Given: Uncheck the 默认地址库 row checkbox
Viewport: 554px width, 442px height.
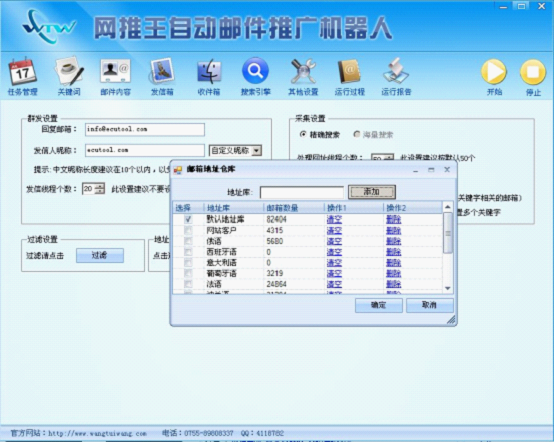Looking at the screenshot, I should tap(188, 219).
